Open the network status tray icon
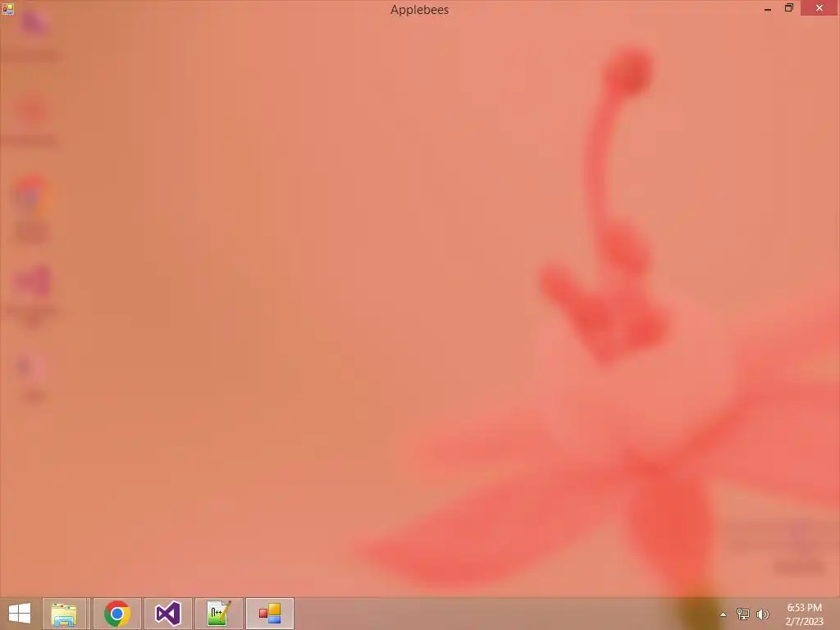The height and width of the screenshot is (630, 840). (x=742, y=614)
